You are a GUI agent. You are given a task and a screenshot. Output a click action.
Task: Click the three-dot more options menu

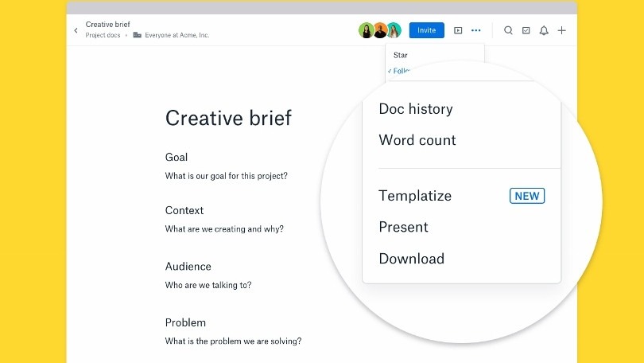point(475,30)
